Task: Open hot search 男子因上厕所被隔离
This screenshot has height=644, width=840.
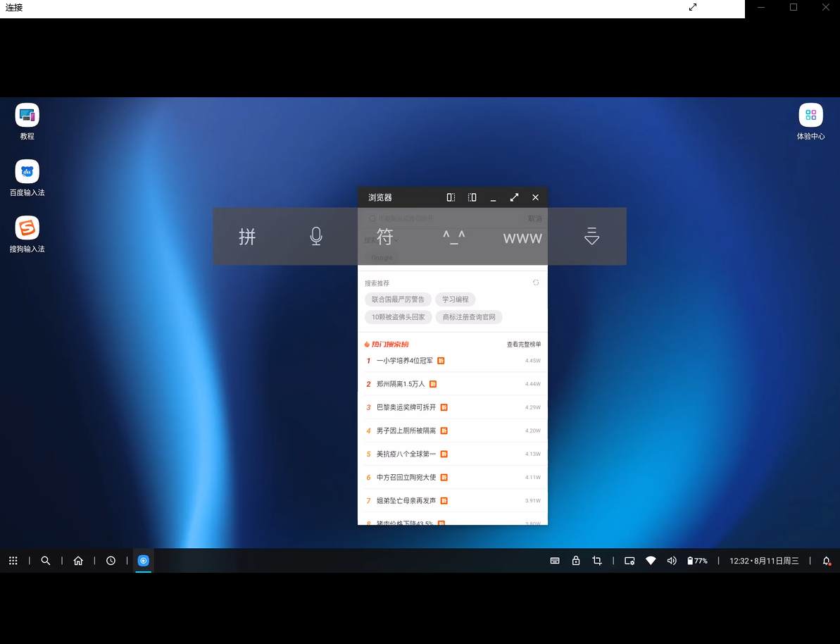Action: click(453, 431)
